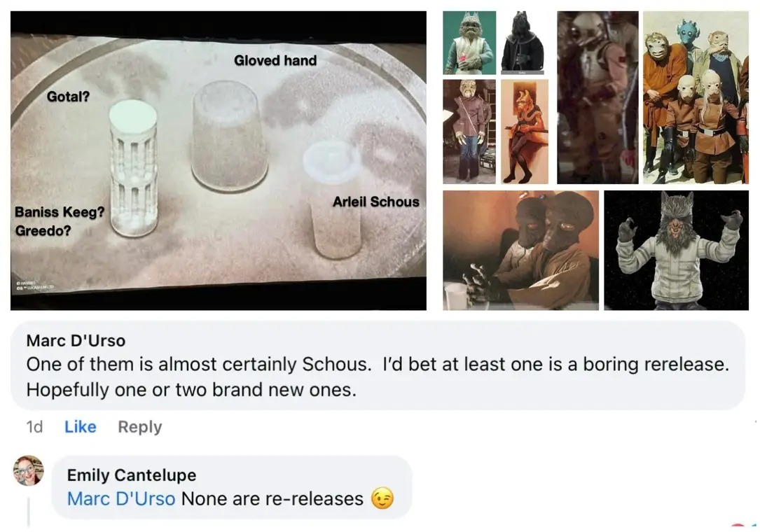Click the "Arleil Schous" label on the image
Viewport: 760px width, 532px height.
[x=375, y=202]
